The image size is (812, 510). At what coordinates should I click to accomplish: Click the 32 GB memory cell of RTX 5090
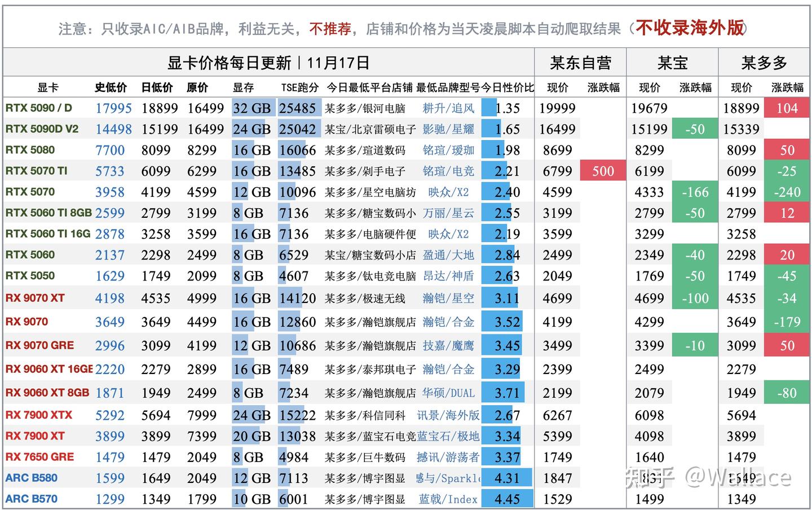[252, 107]
